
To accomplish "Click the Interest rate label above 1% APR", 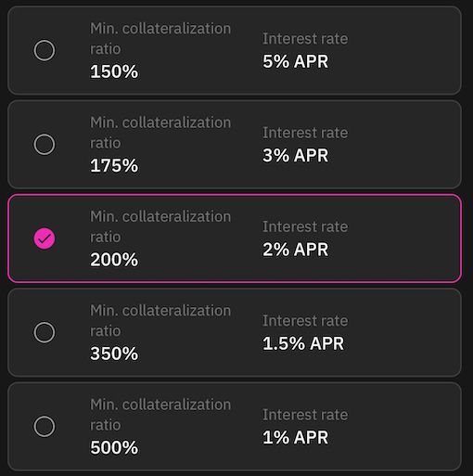I will 305,415.
